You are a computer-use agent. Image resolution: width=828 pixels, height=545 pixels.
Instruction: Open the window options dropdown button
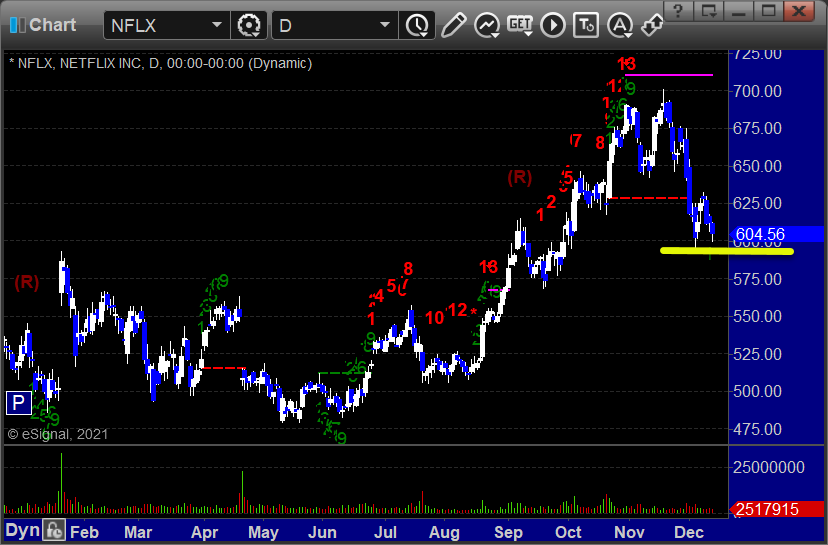click(x=709, y=11)
